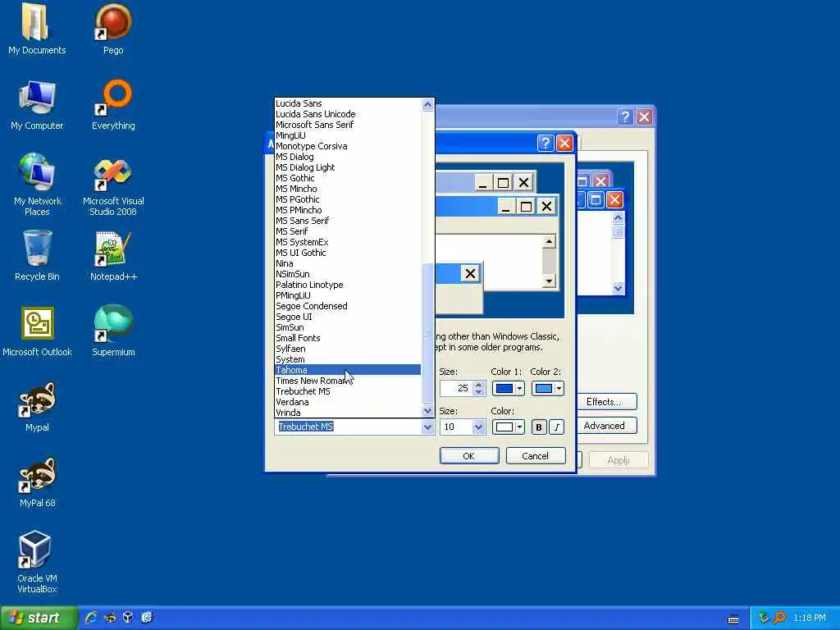840x630 pixels.
Task: Select the Mypal desktop shortcut
Action: (37, 407)
